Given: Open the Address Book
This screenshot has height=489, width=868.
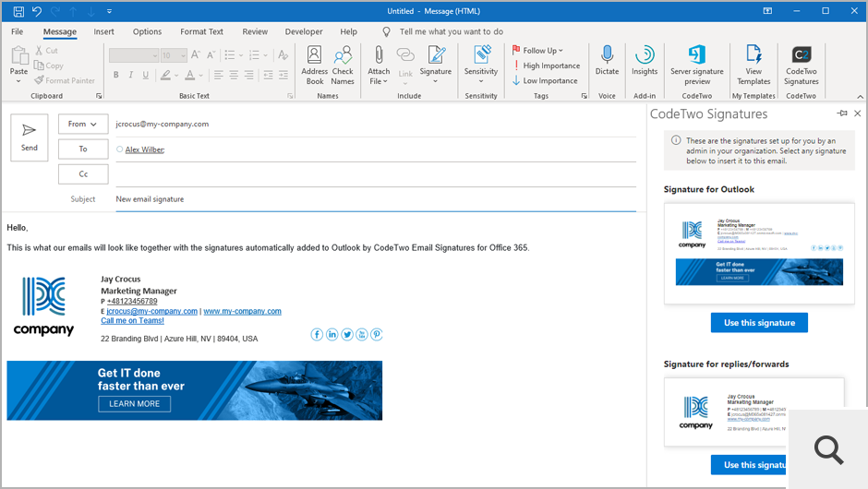Looking at the screenshot, I should coord(315,66).
